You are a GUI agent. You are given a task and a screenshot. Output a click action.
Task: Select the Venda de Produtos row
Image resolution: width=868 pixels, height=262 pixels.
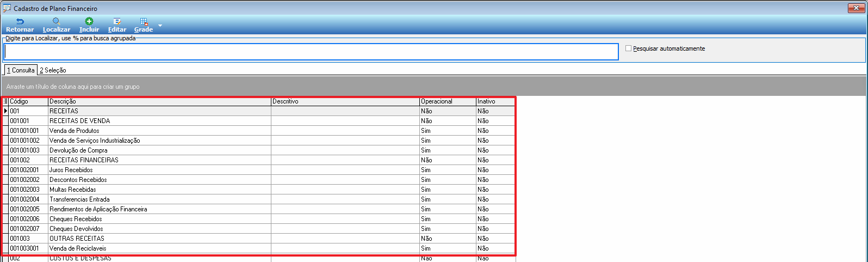tap(259, 131)
